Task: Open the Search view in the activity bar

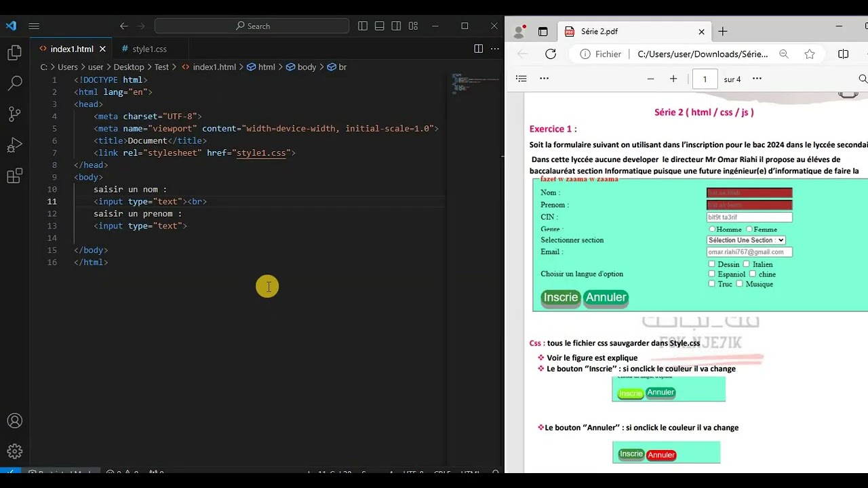Action: click(x=14, y=83)
